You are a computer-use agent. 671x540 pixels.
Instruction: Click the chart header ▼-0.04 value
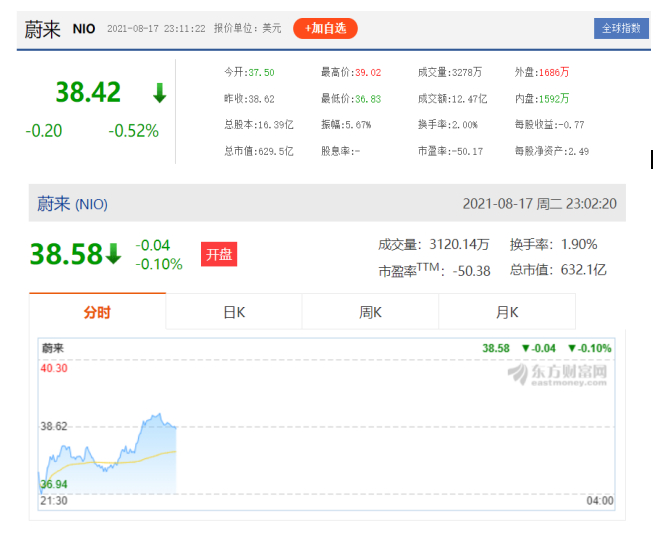click(538, 348)
